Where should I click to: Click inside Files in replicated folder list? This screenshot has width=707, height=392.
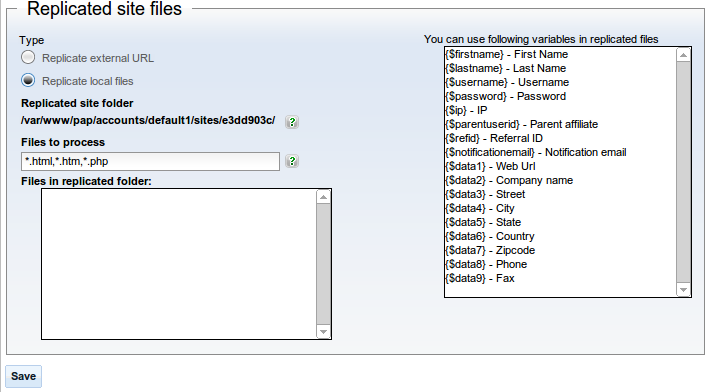(179, 264)
